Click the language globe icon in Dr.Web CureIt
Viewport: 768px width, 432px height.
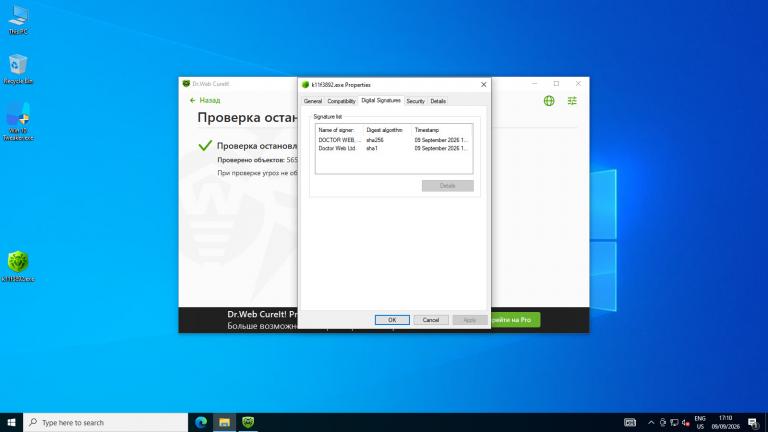click(x=549, y=101)
